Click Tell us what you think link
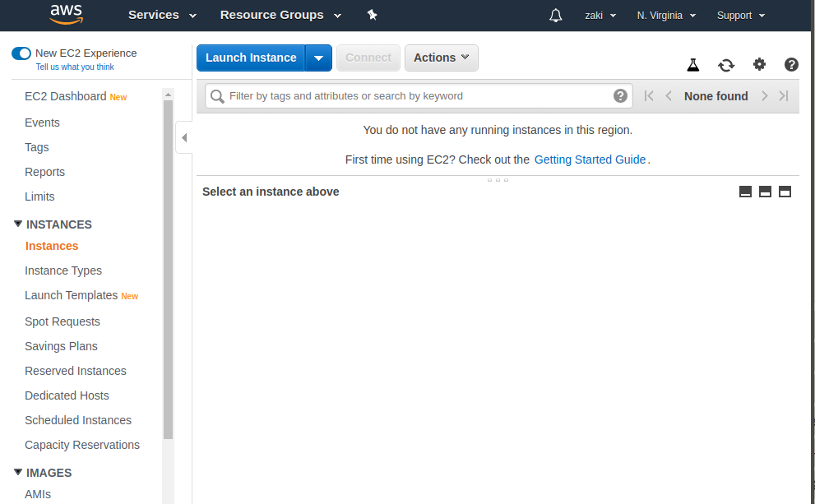 tap(75, 67)
